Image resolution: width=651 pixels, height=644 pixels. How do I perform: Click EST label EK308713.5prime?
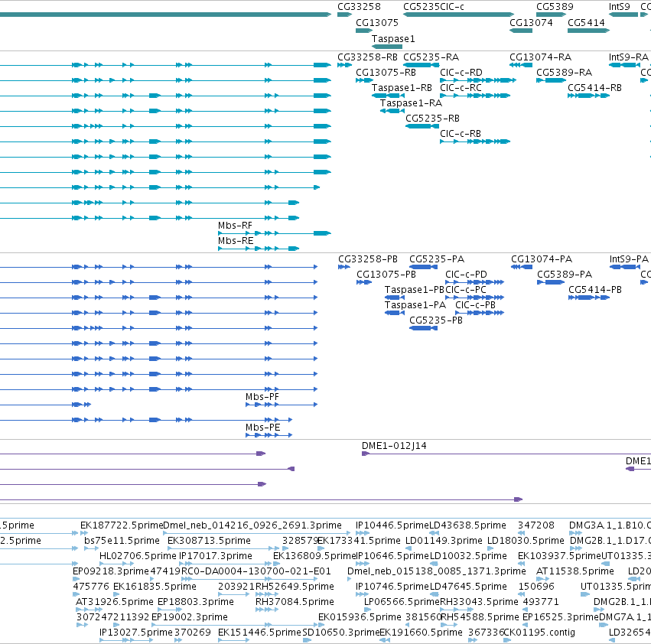[210, 541]
